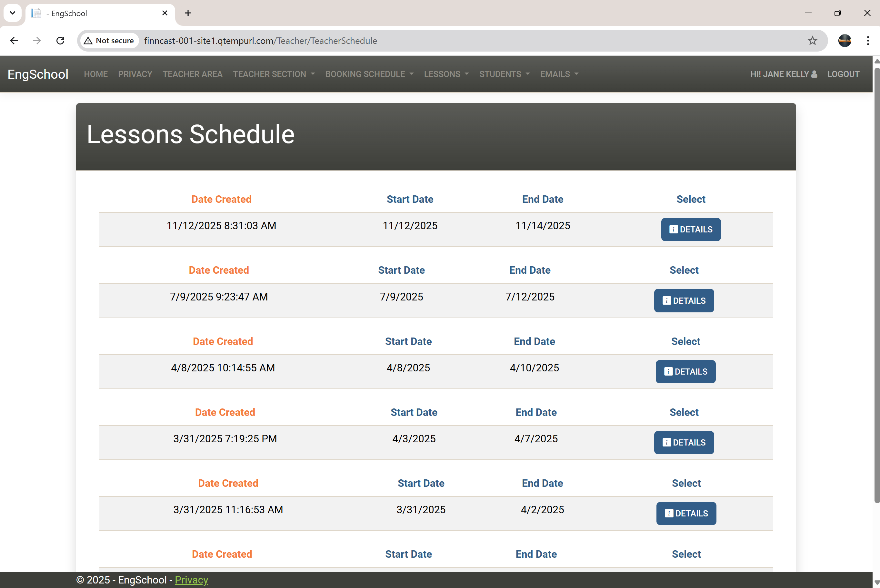Click the info icon on the first DETAILS button

[674, 229]
